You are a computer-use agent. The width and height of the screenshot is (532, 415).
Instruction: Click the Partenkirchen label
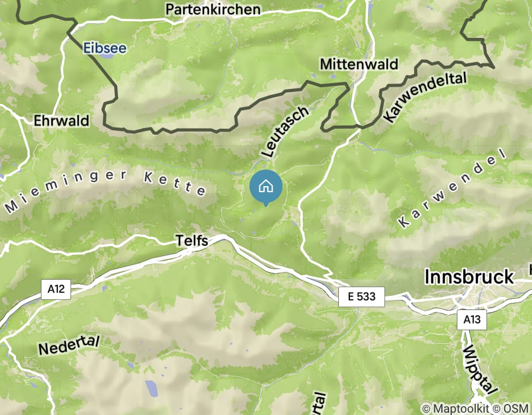(x=213, y=9)
